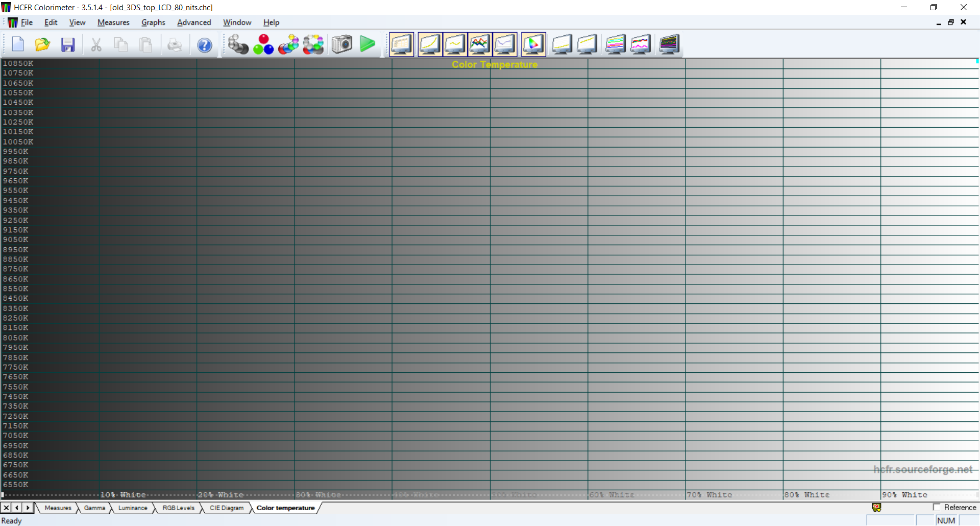Click the Color Temperature graph title

495,64
